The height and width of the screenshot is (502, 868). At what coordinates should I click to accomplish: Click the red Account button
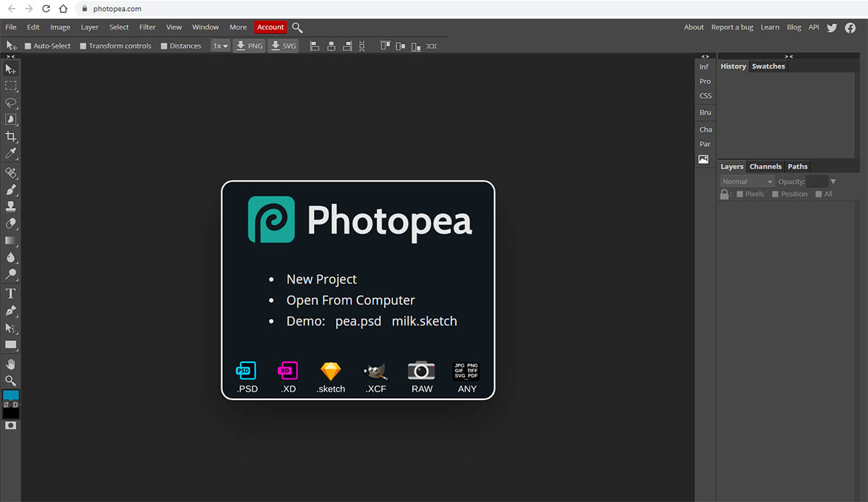(x=271, y=27)
